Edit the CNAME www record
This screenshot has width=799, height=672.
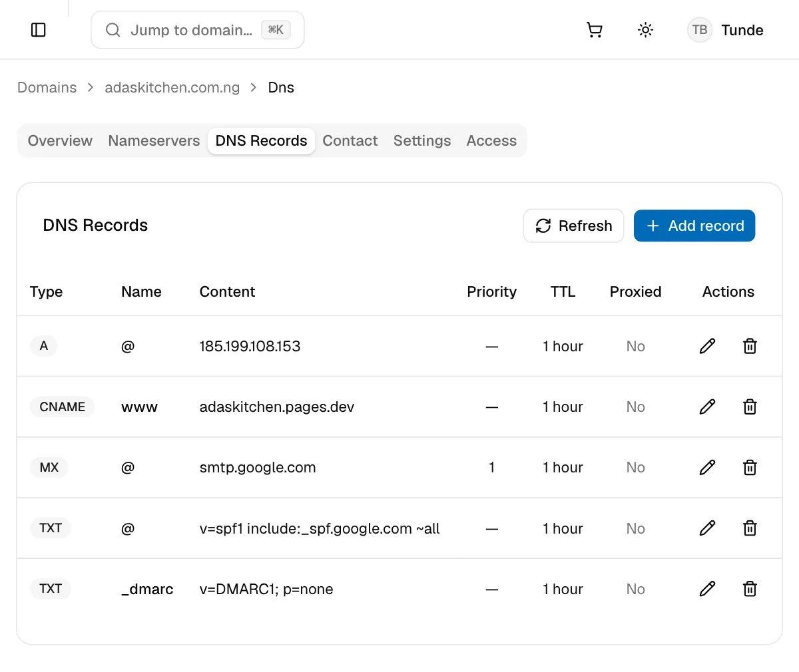pos(707,407)
